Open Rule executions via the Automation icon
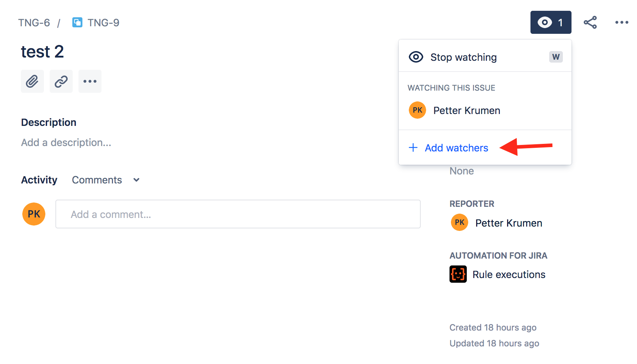This screenshot has width=637, height=364. tap(458, 274)
